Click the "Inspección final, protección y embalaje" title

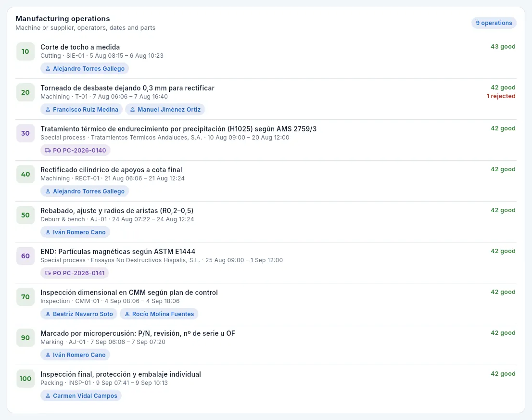point(121,374)
